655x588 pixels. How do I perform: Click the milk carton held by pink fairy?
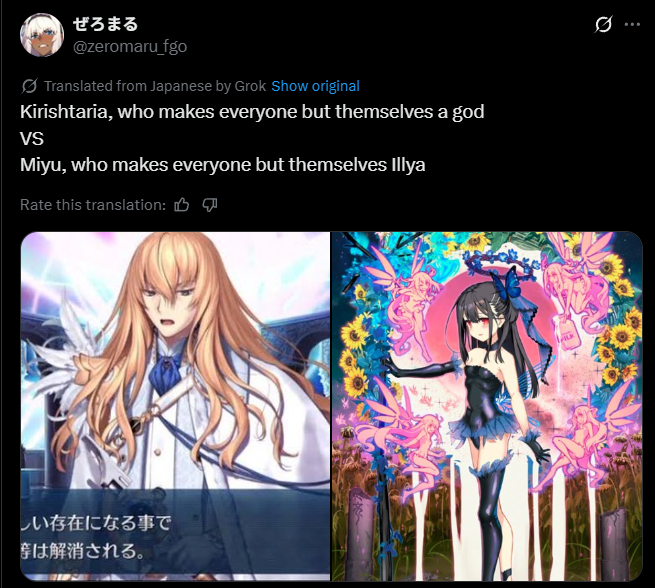click(568, 333)
